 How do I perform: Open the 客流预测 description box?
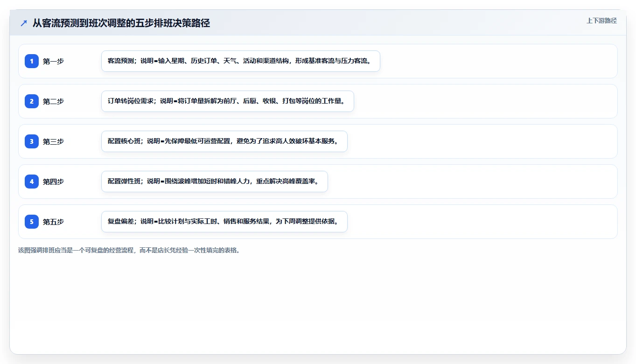(241, 61)
